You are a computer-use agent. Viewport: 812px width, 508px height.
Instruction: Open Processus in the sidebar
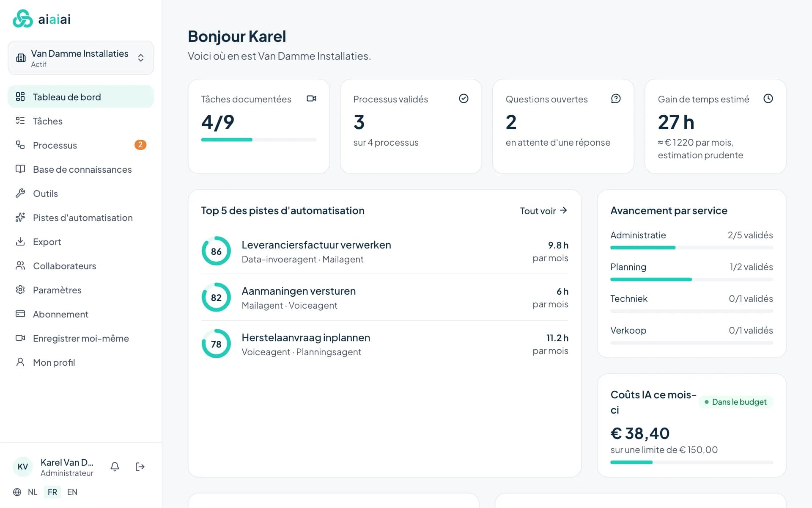[x=81, y=145]
